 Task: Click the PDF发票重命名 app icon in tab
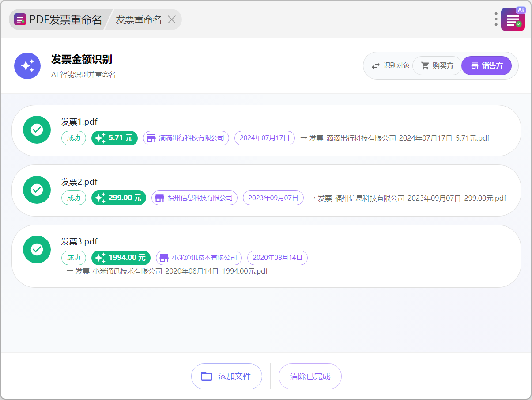tap(20, 19)
